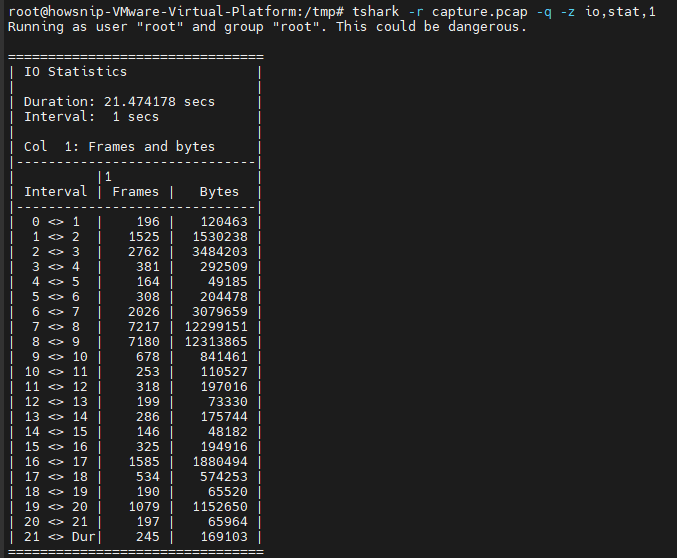Click the '9 <> 10' interval label
Screen dimensions: 677x558
pos(60,357)
